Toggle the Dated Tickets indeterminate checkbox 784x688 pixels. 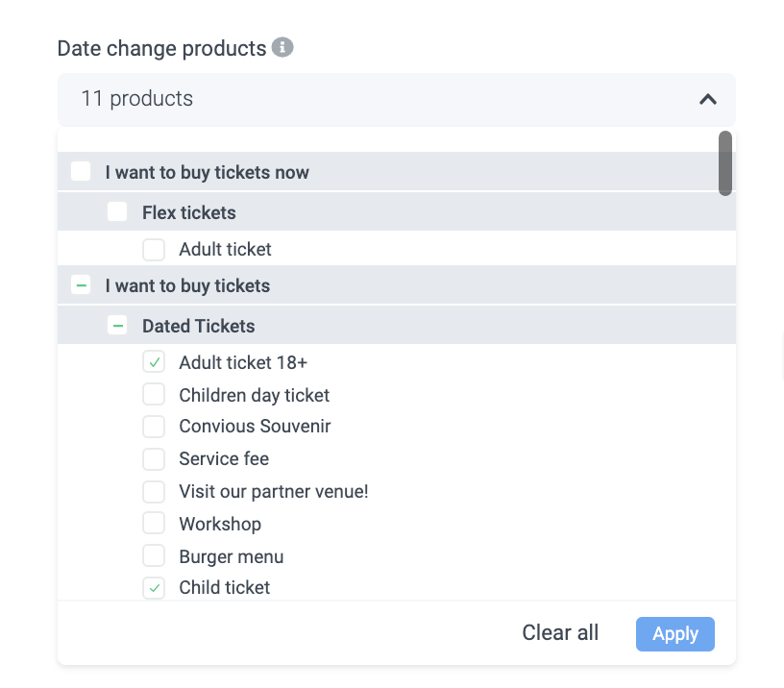point(117,326)
